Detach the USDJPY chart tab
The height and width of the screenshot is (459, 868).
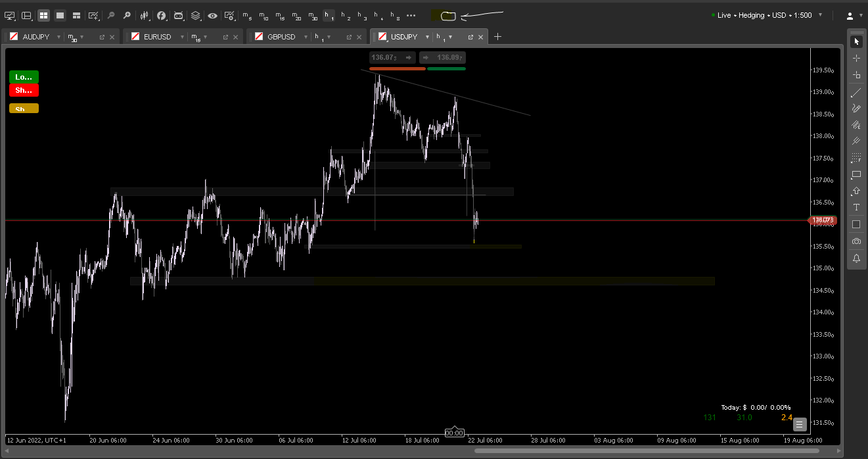[x=470, y=37]
